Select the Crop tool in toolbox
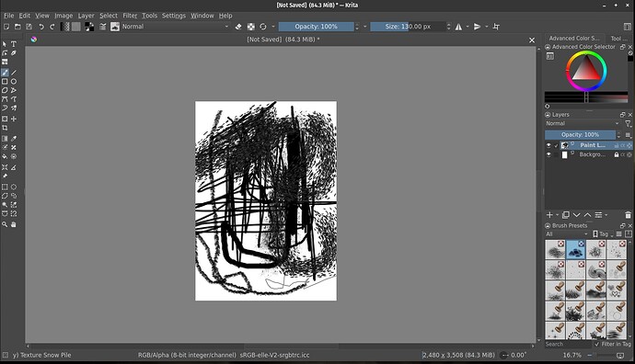635x364 pixels. (5, 128)
